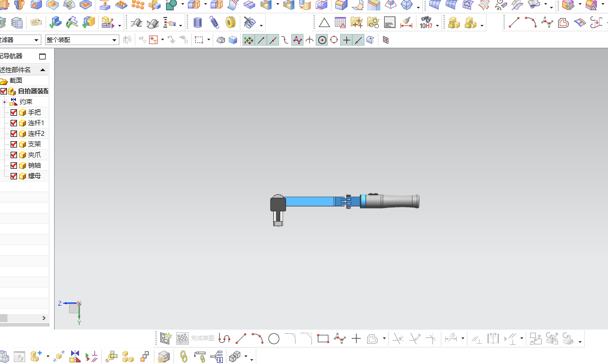Toggle the Existing Point plus snap option
This screenshot has width=608, height=364.
(346, 40)
